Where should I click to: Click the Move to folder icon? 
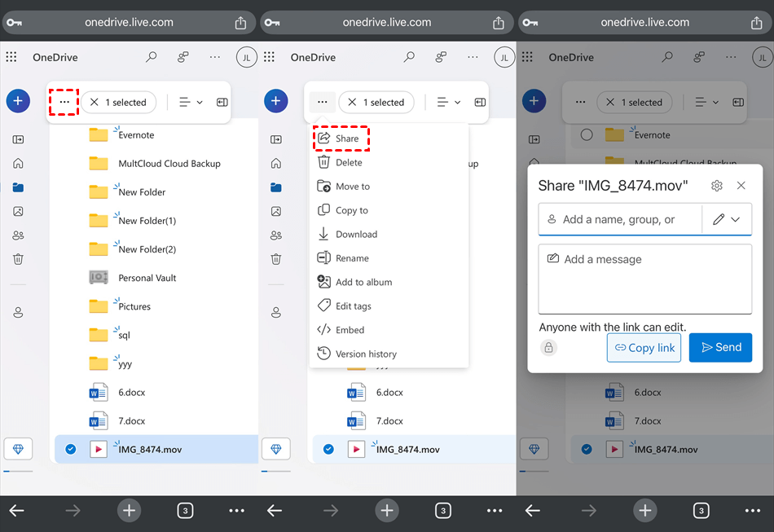323,187
